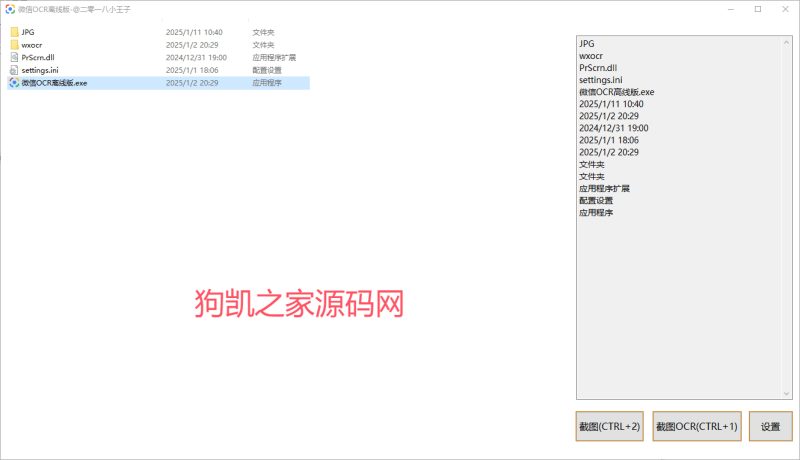Click the 应用程序 type of the exe row
This screenshot has width=800, height=460.
(x=267, y=83)
